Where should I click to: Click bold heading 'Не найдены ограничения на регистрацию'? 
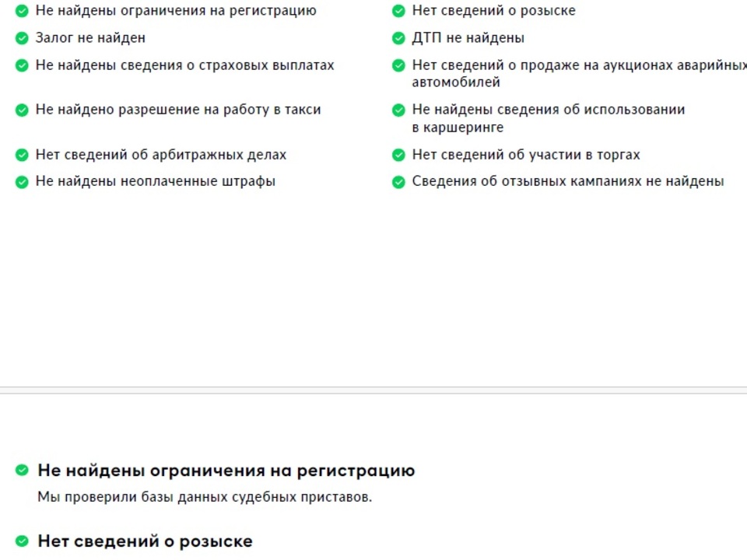click(x=226, y=471)
